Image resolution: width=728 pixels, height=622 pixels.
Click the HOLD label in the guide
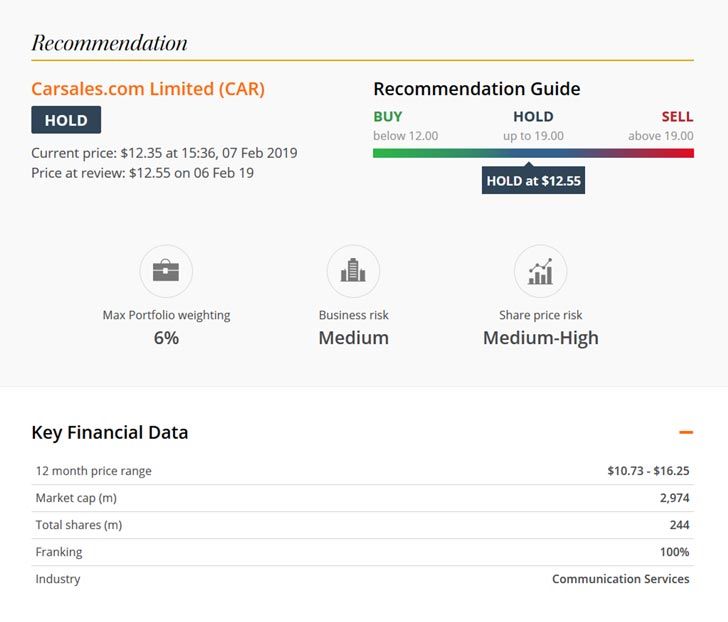click(x=533, y=117)
